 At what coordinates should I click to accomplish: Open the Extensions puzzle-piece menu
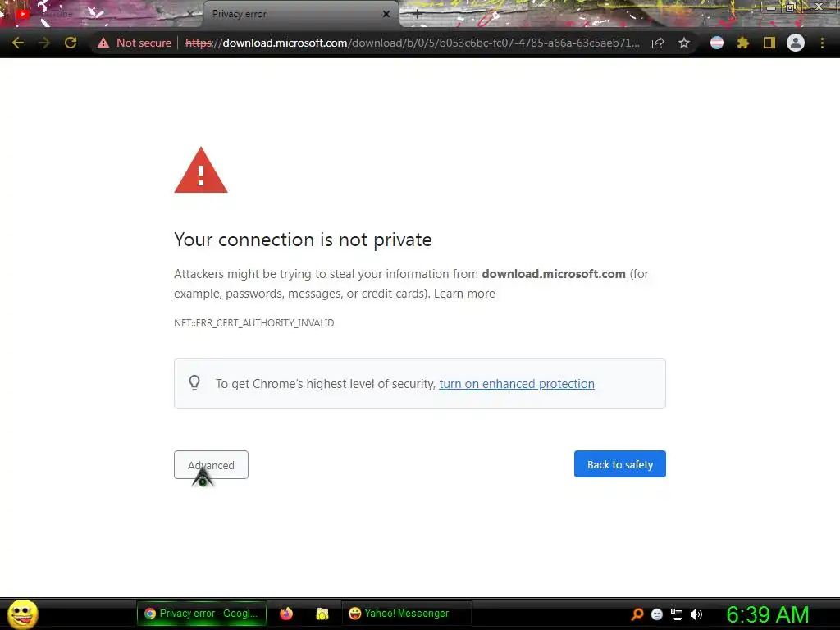pyautogui.click(x=743, y=43)
